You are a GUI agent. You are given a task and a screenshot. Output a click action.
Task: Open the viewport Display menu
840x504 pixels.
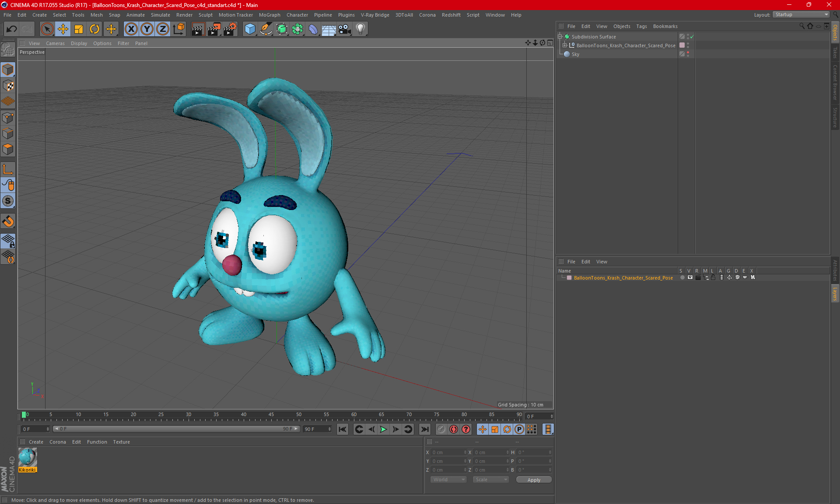(x=79, y=43)
